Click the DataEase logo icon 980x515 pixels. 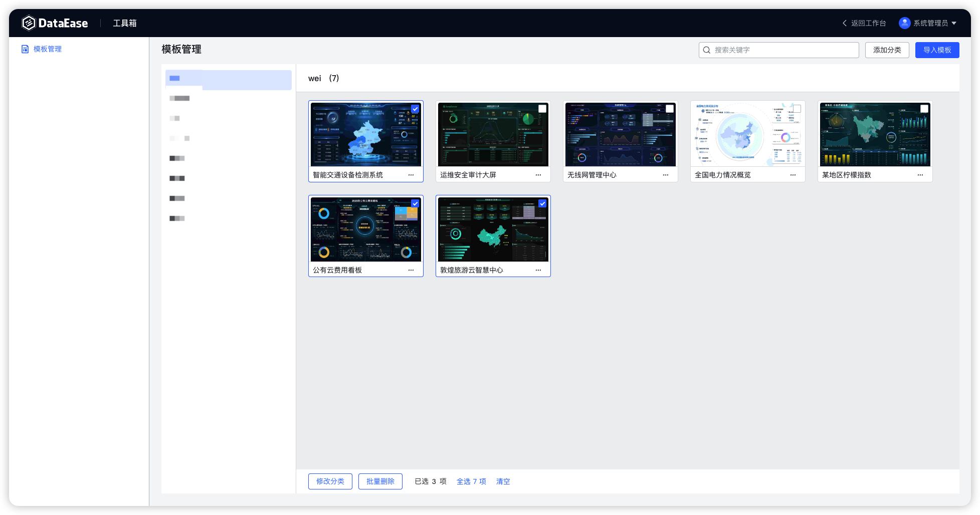pyautogui.click(x=29, y=23)
